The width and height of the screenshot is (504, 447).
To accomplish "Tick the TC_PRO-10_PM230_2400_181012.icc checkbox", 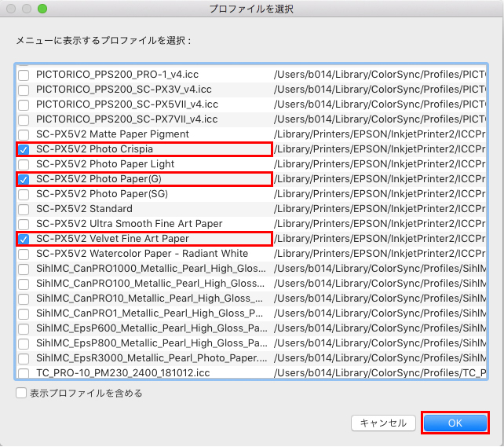I will click(24, 373).
